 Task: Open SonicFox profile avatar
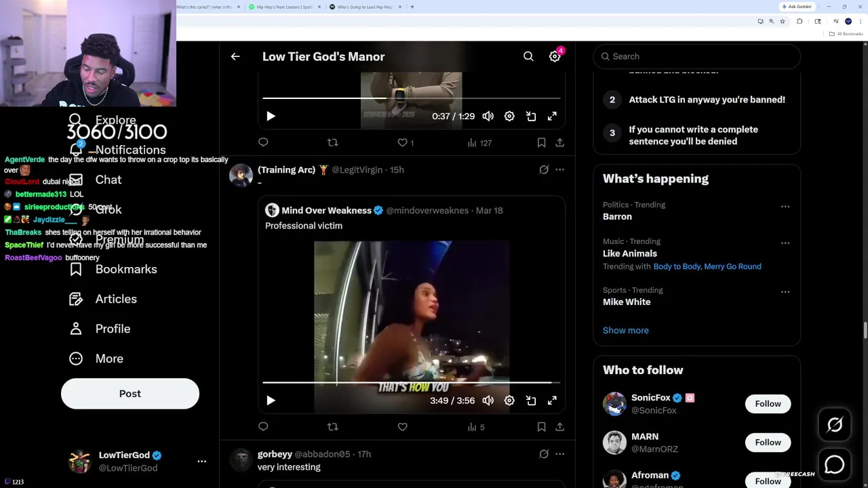pyautogui.click(x=614, y=404)
